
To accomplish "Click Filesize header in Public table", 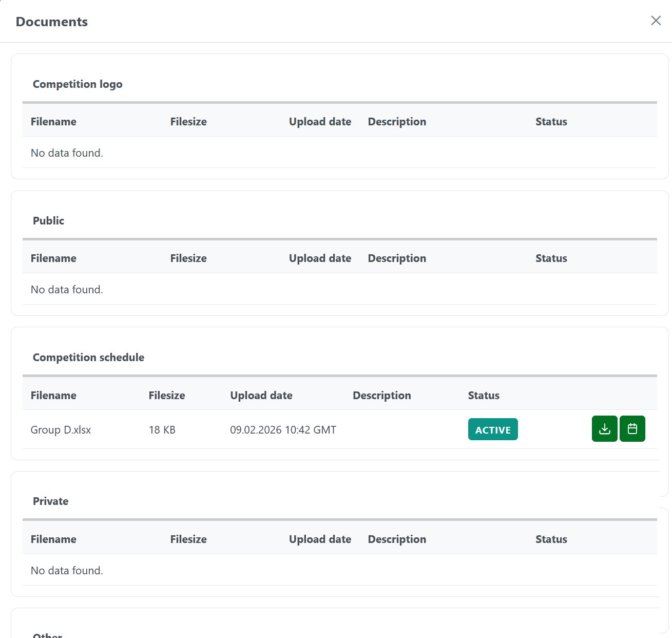I will [188, 258].
